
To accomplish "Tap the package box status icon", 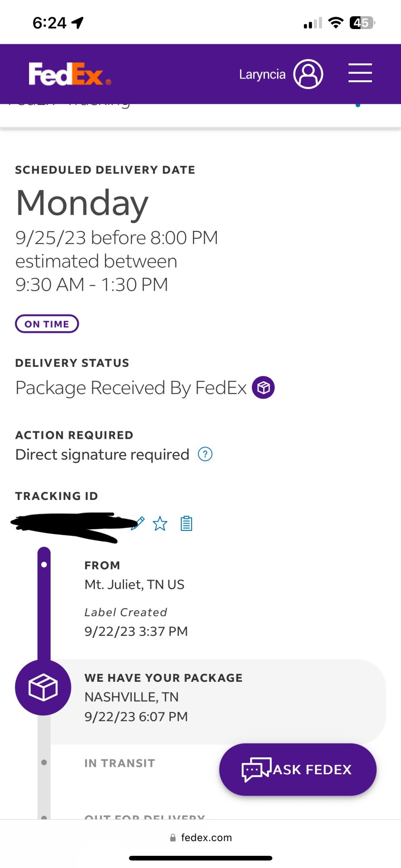I will coord(263,388).
